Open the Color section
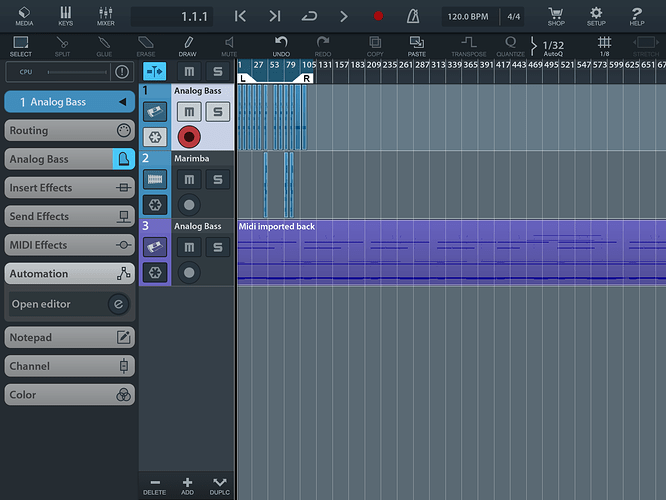The width and height of the screenshot is (666, 500). tap(70, 395)
